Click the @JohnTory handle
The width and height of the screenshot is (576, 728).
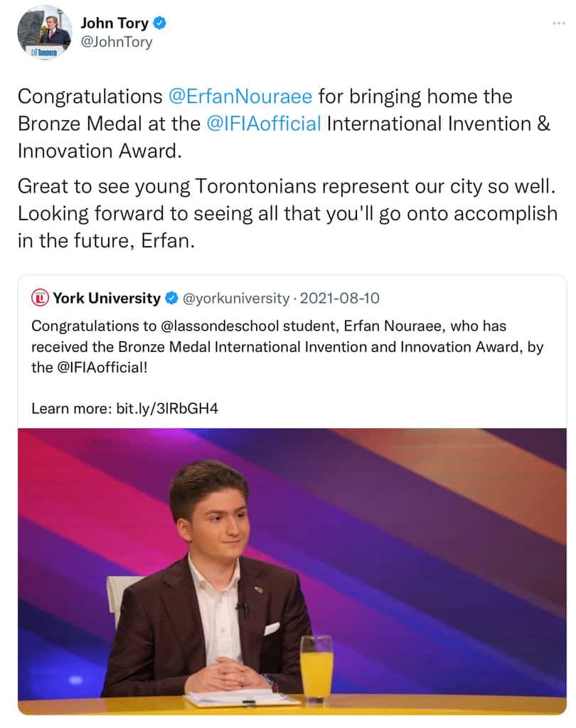[116, 42]
